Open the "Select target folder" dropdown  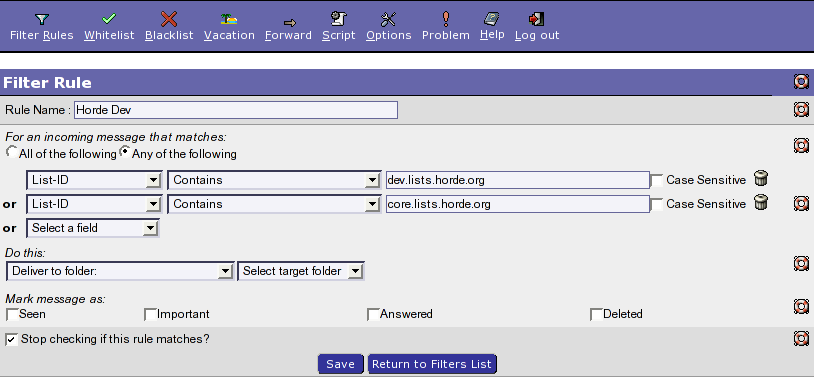(x=301, y=271)
